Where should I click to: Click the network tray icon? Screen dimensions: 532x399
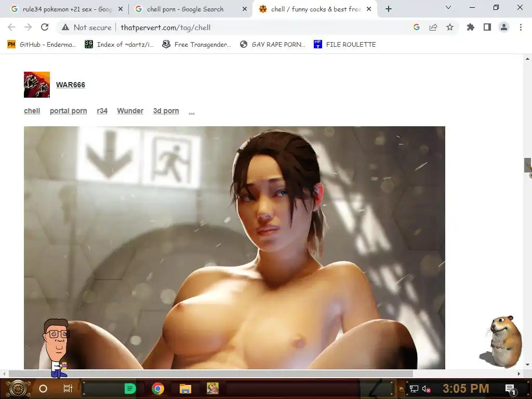(414, 389)
